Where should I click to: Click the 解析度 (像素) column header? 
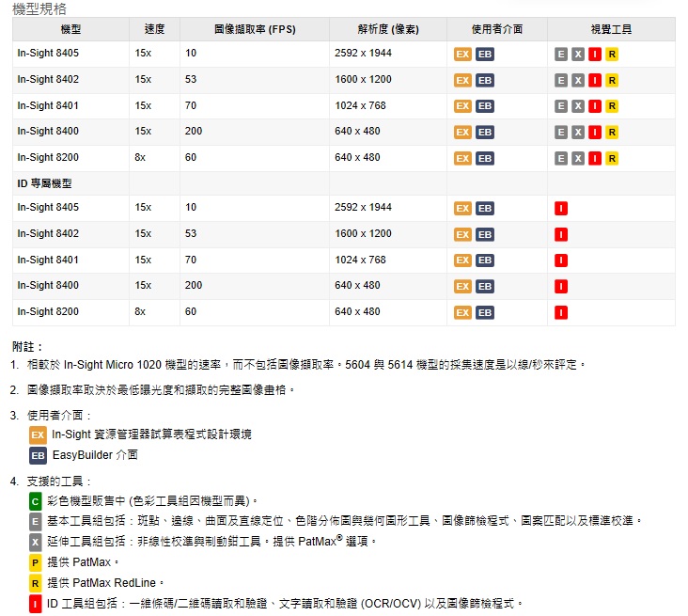click(x=388, y=29)
